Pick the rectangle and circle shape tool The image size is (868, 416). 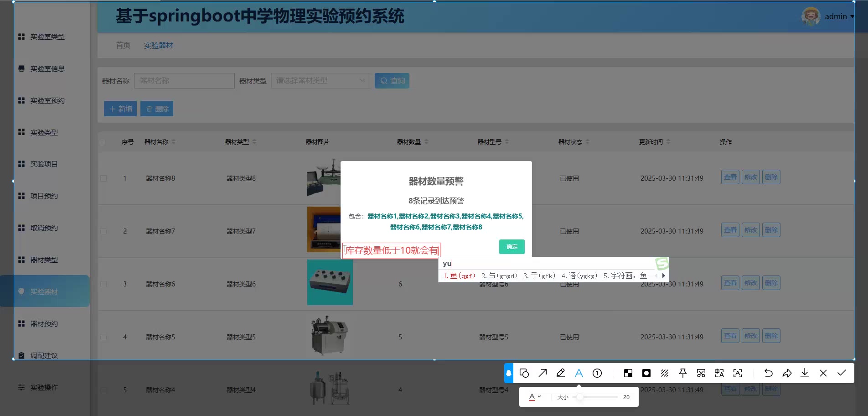[x=524, y=373]
